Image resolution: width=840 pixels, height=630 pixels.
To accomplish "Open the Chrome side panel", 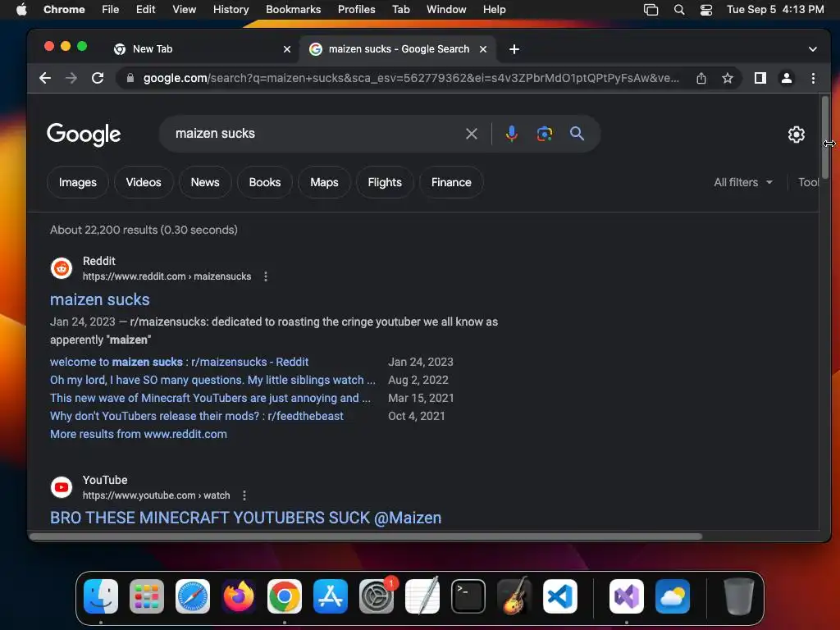I will click(x=760, y=78).
